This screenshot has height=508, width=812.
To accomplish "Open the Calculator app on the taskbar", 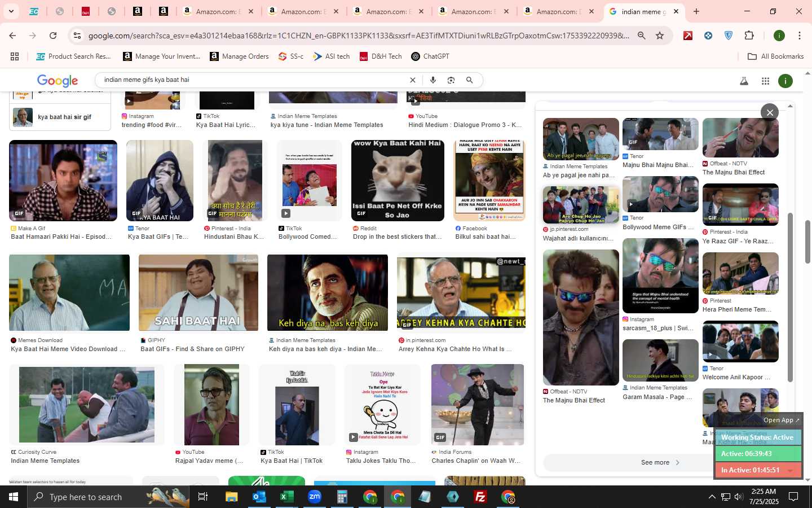I will (x=342, y=497).
